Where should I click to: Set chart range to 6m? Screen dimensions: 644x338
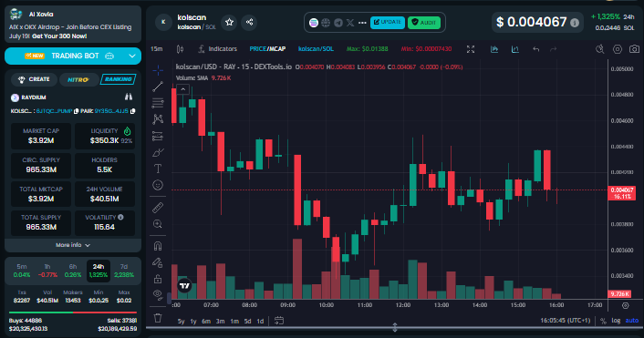pyautogui.click(x=206, y=322)
